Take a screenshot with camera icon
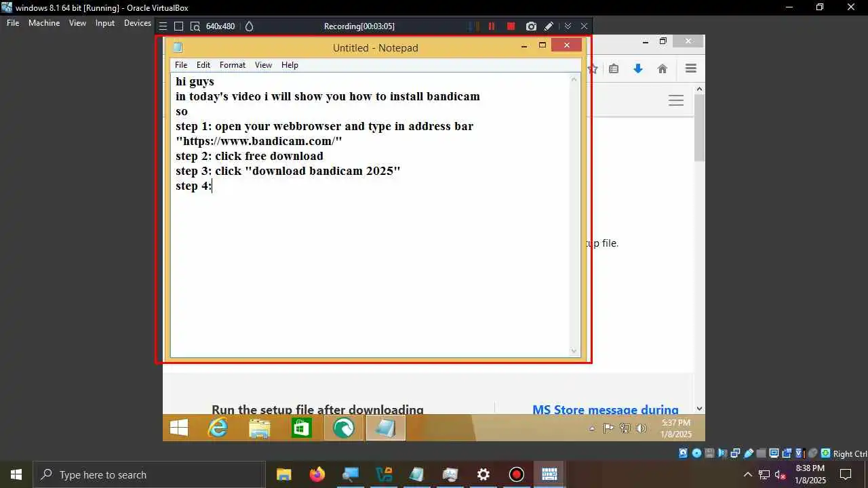The image size is (868, 488). click(x=531, y=26)
